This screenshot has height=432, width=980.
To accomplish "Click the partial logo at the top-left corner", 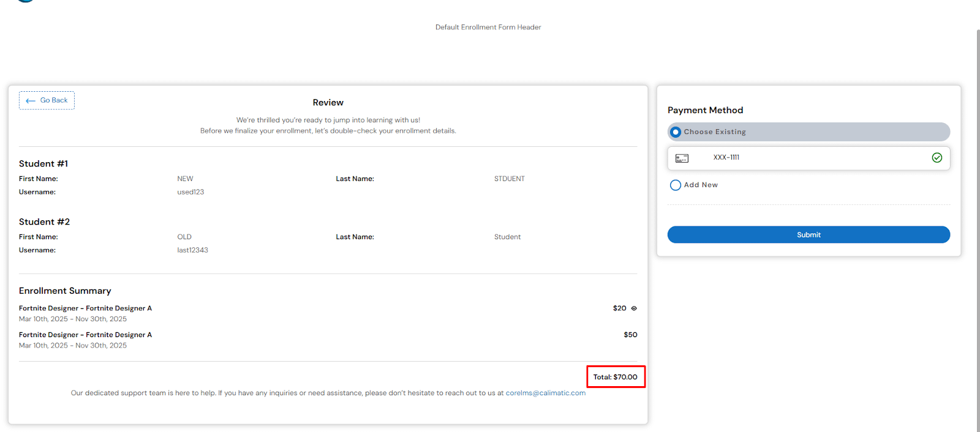I will click(24, 1).
